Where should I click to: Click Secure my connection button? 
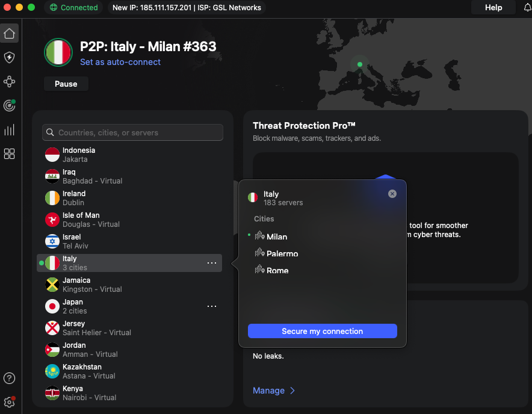click(323, 331)
